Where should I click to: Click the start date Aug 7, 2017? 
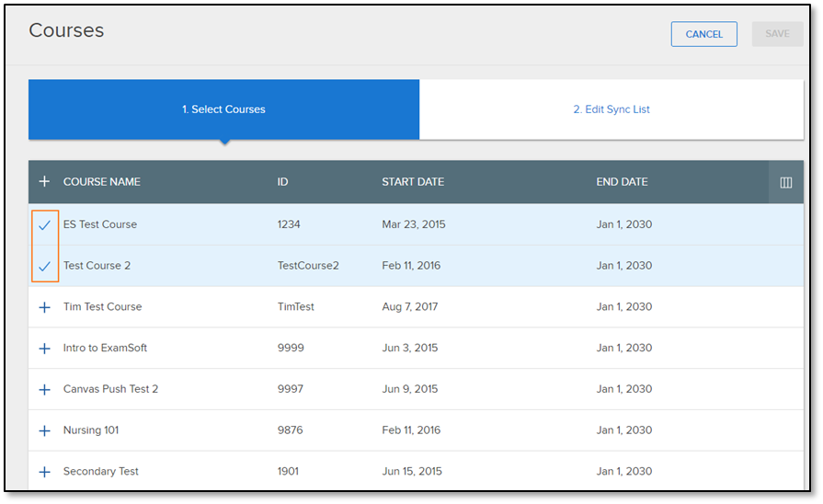click(x=410, y=306)
